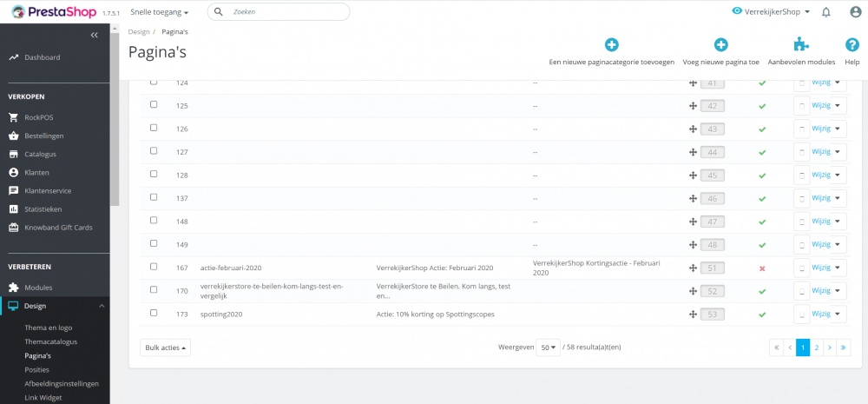Open the VerrekijkerShop shop selector dropdown

[x=777, y=11]
